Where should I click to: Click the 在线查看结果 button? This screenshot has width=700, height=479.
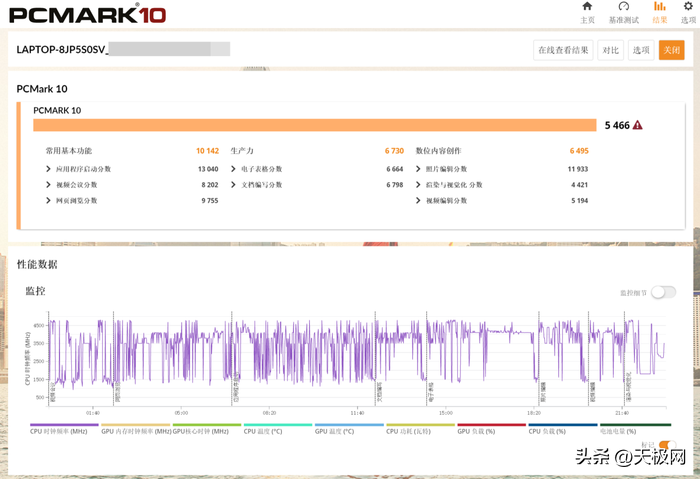(x=563, y=50)
